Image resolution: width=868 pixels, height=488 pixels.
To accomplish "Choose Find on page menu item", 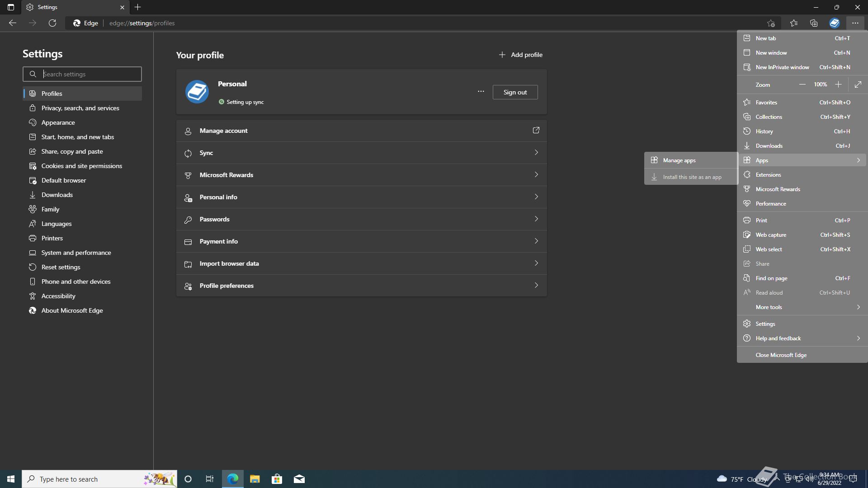I will pos(802,278).
